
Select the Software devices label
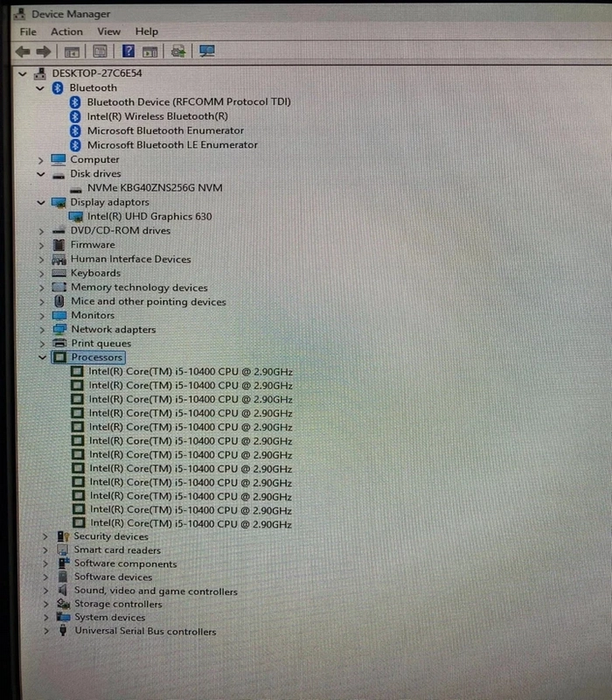(114, 577)
